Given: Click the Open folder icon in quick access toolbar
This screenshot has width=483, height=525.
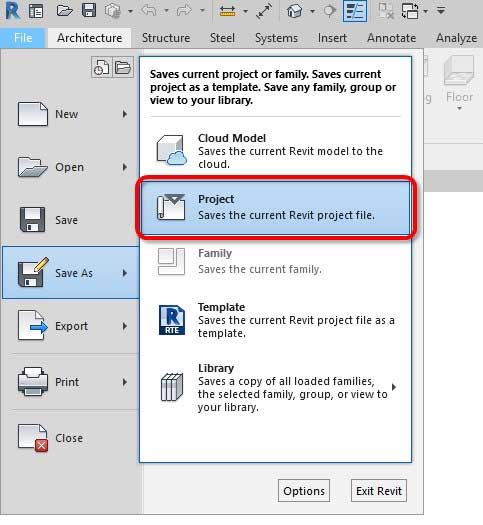Looking at the screenshot, I should tap(64, 11).
